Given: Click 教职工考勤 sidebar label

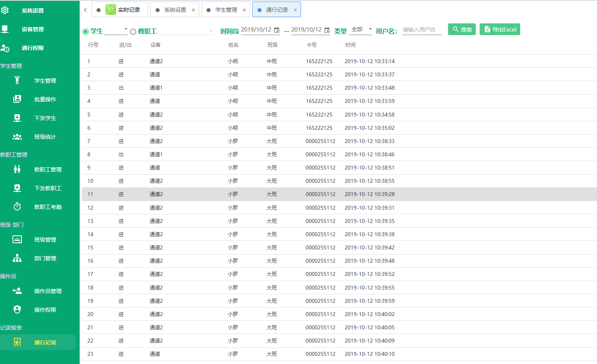Looking at the screenshot, I should [48, 207].
